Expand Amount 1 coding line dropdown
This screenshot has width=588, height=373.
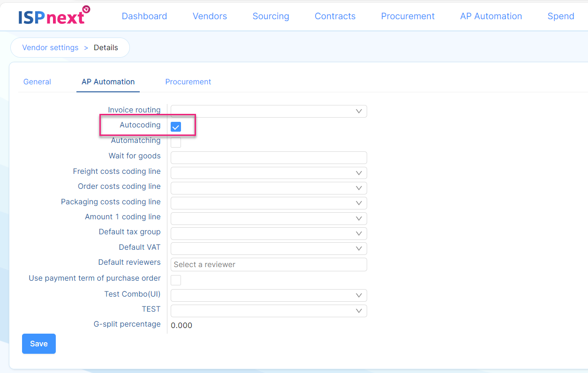click(x=269, y=218)
